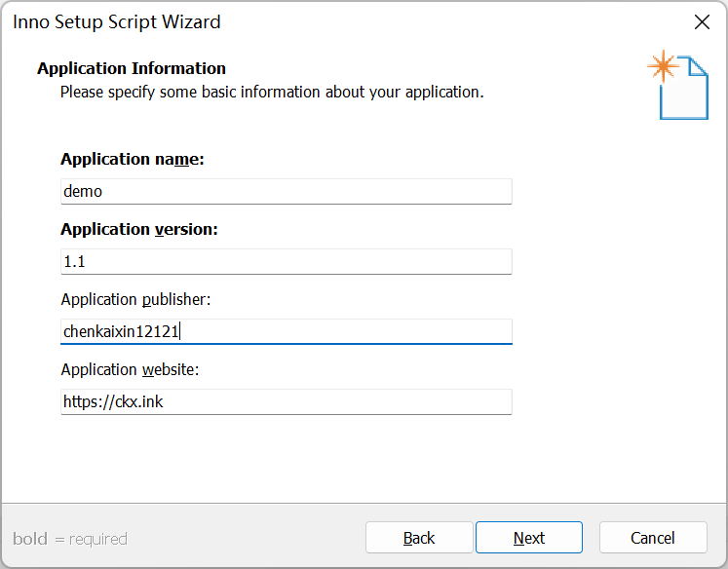
Task: Cancel the script wizard
Action: [x=652, y=538]
